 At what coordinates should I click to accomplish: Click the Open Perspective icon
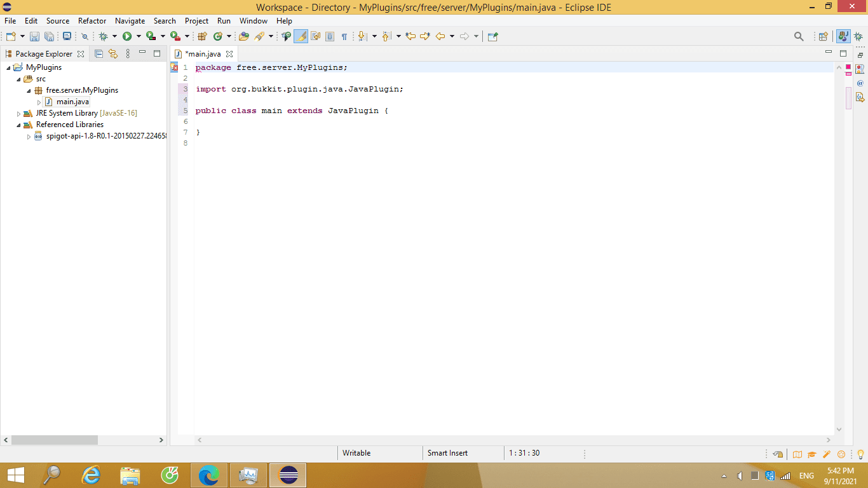(823, 37)
